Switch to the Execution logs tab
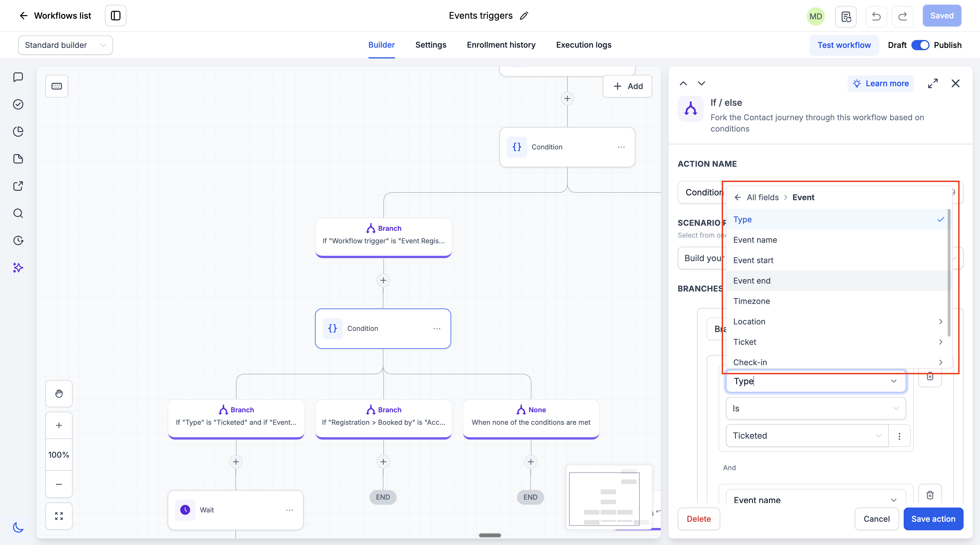980x545 pixels. pos(584,45)
